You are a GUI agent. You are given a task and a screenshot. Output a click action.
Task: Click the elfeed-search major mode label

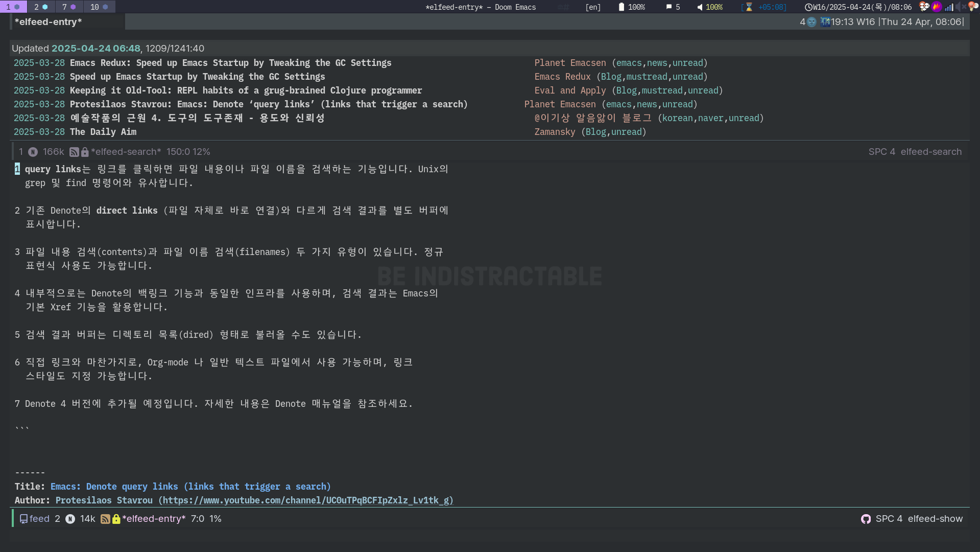930,152
